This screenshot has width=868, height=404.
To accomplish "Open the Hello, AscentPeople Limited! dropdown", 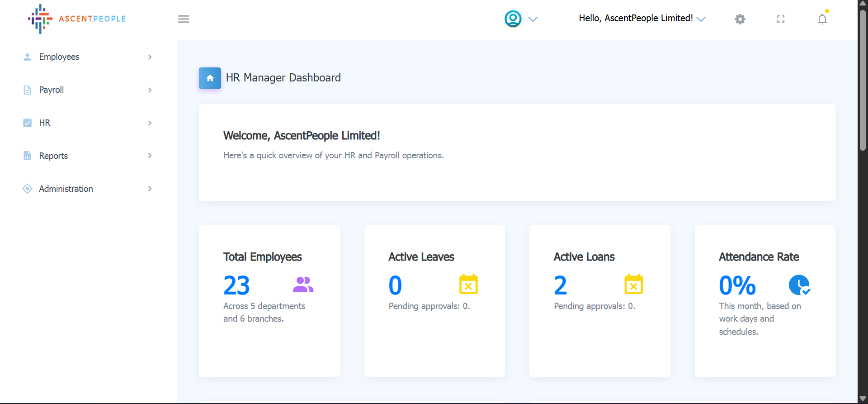I will [642, 19].
